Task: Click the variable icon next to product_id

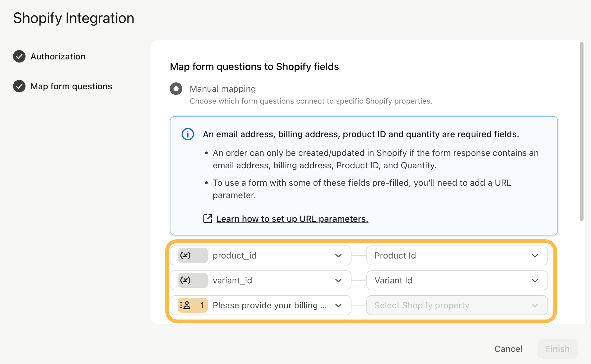Action: (x=193, y=255)
